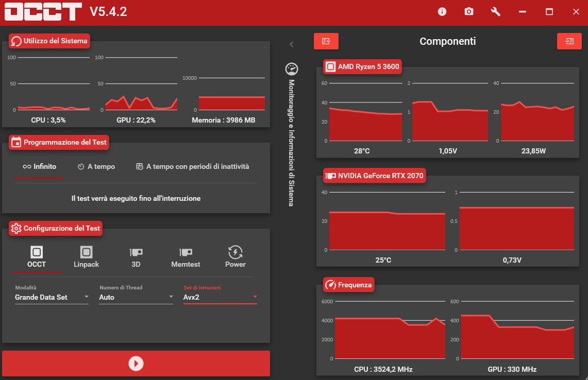Click the Frequenza speedometer icon
The image size is (588, 380).
[x=330, y=285]
